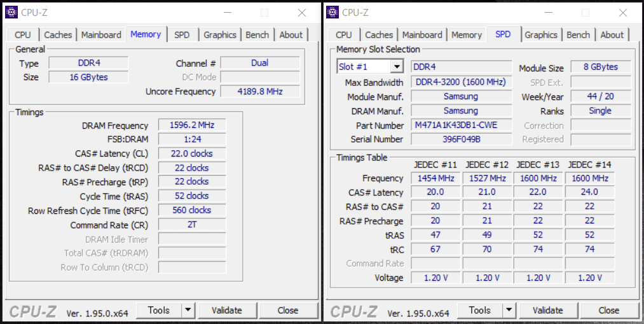Click CPU-Z app icon in right window title bar
Image resolution: width=644 pixels, height=324 pixels.
332,12
